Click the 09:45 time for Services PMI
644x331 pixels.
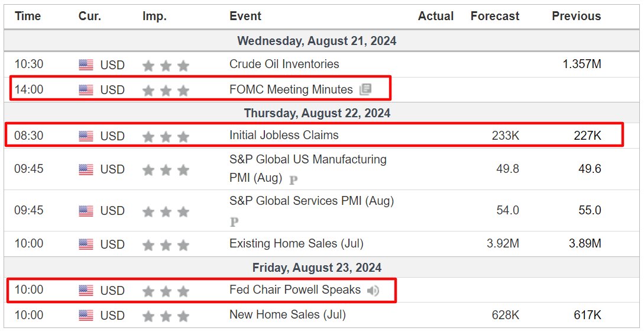(29, 211)
